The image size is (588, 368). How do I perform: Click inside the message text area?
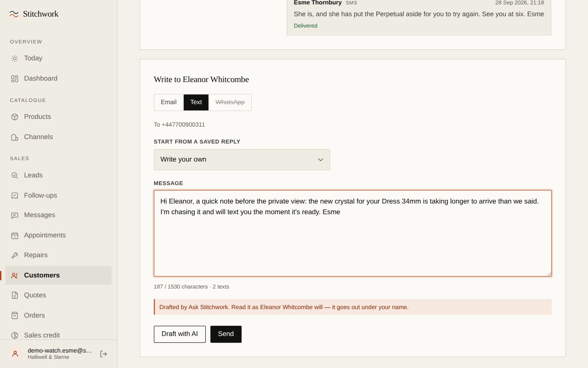click(353, 233)
